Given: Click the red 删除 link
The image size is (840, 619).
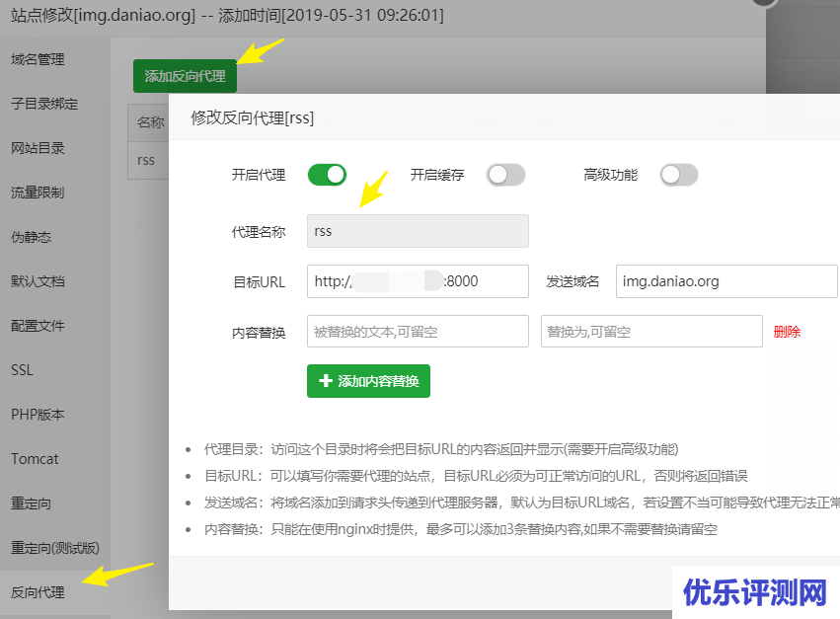Looking at the screenshot, I should [x=787, y=332].
